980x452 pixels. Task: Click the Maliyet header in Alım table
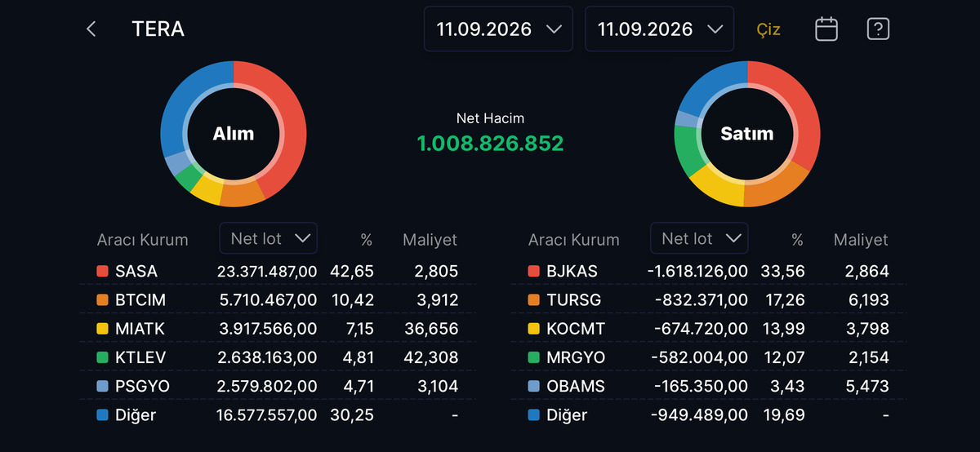(430, 240)
